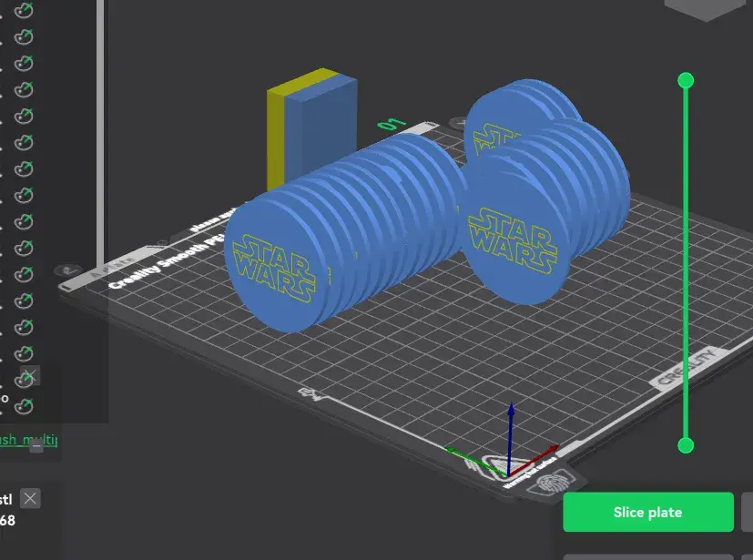Click the fingerprint logo at the plate corner
This screenshot has width=753, height=560.
tap(550, 484)
